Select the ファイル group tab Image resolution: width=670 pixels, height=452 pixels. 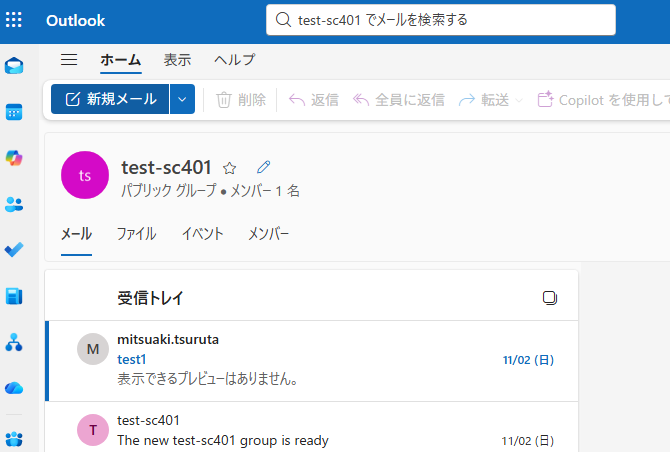[x=136, y=234]
